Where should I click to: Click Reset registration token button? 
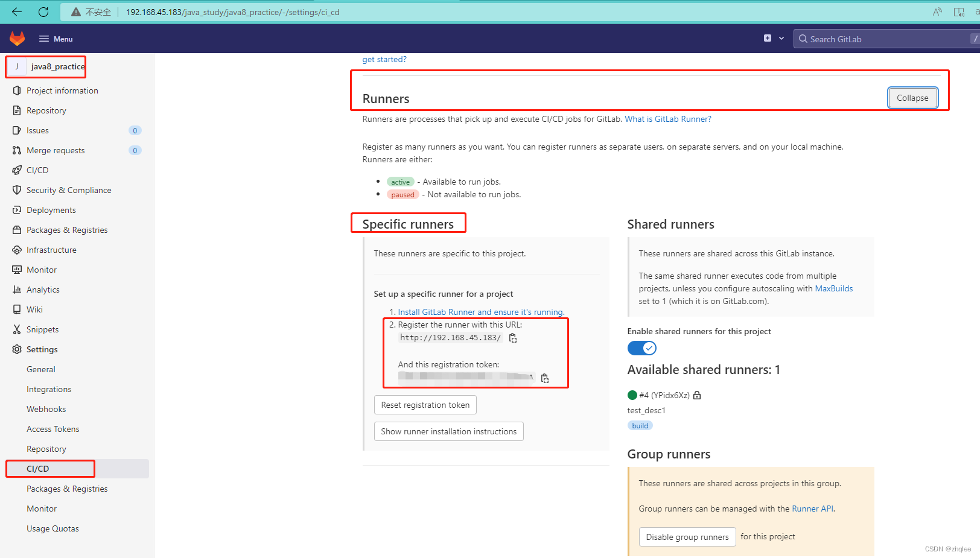pyautogui.click(x=425, y=405)
